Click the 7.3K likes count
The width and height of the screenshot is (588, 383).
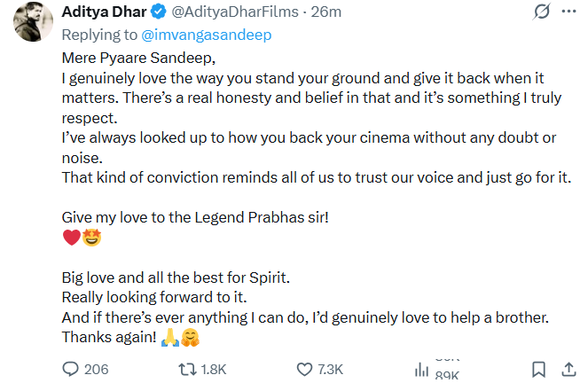(x=331, y=369)
